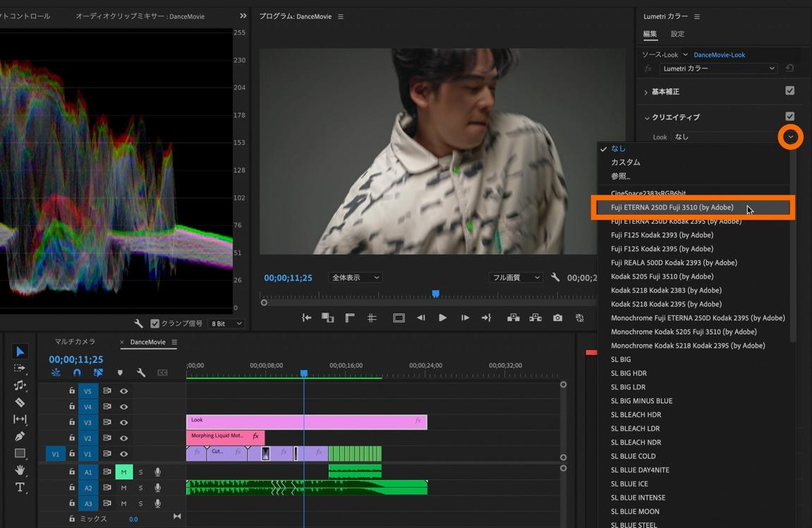Screen dimensions: 812x528
Task: Toggle the Clamp Signal checkbox
Action: click(155, 323)
